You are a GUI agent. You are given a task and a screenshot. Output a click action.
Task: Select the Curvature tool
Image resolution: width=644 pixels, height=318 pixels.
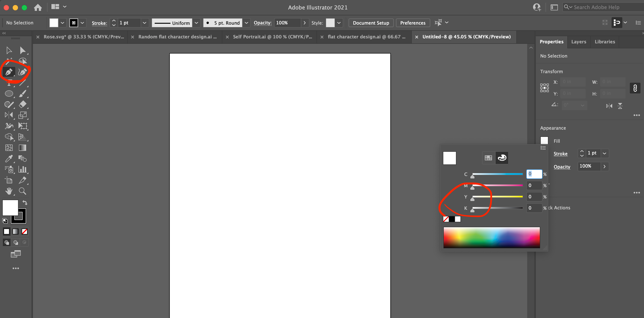23,72
